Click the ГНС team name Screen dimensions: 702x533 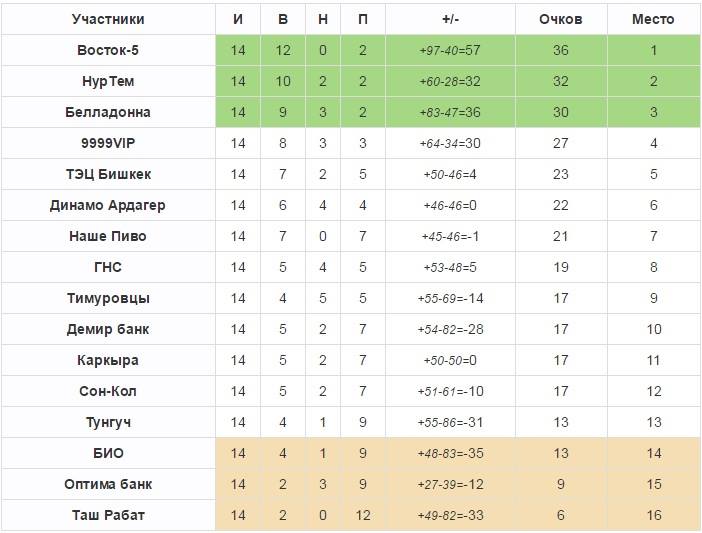click(108, 267)
